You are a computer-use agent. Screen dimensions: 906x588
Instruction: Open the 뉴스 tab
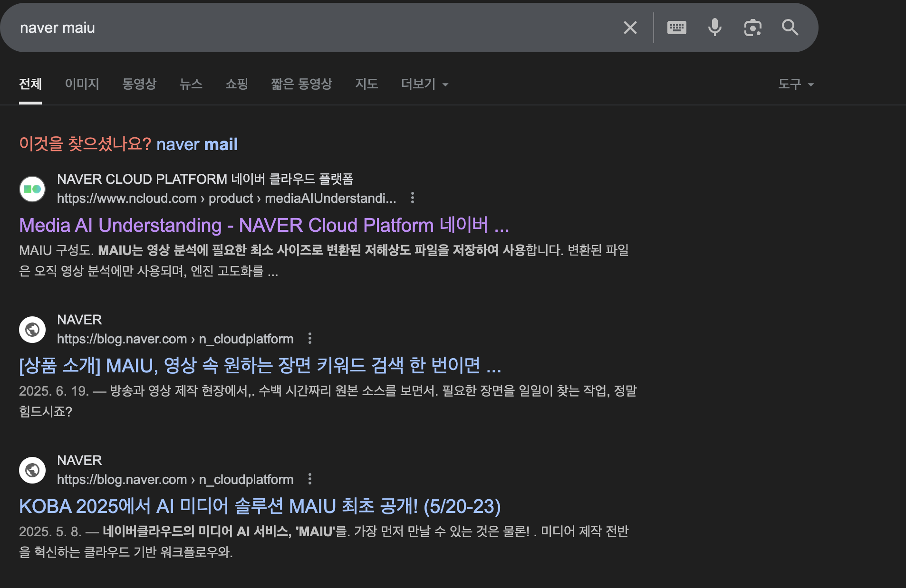tap(191, 84)
